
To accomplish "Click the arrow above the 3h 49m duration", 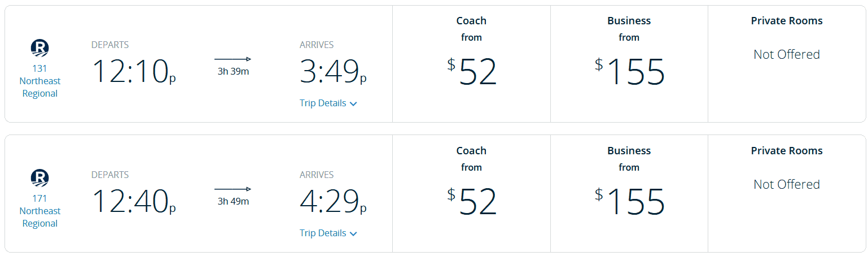I will [x=233, y=189].
